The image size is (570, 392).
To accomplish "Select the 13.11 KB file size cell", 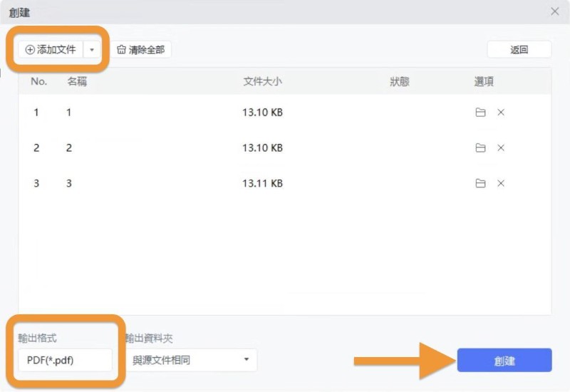I will 262,183.
